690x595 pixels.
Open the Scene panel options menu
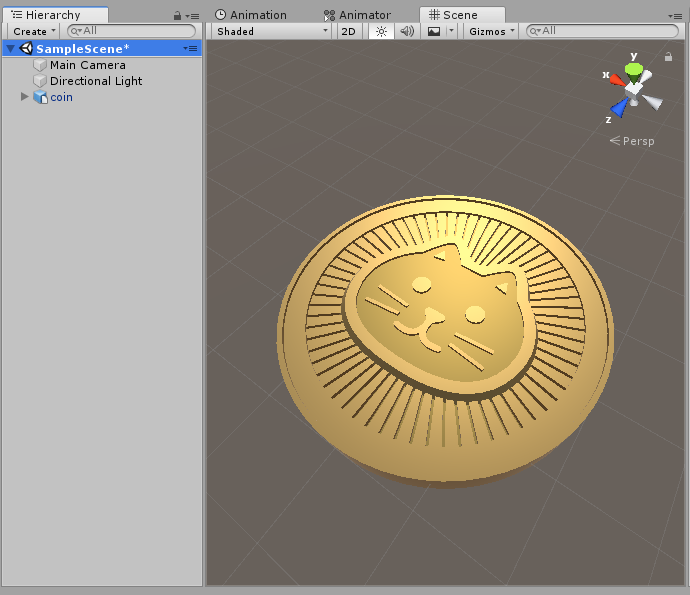pyautogui.click(x=675, y=16)
